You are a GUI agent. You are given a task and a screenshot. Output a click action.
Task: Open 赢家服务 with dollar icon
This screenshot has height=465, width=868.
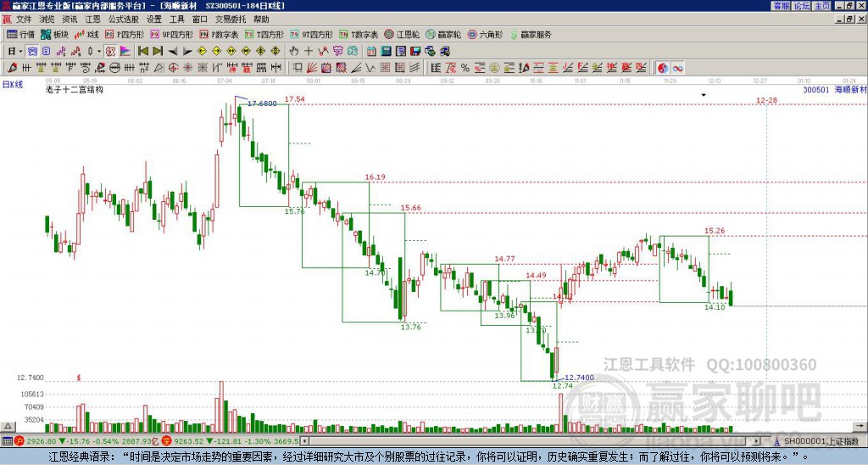531,34
